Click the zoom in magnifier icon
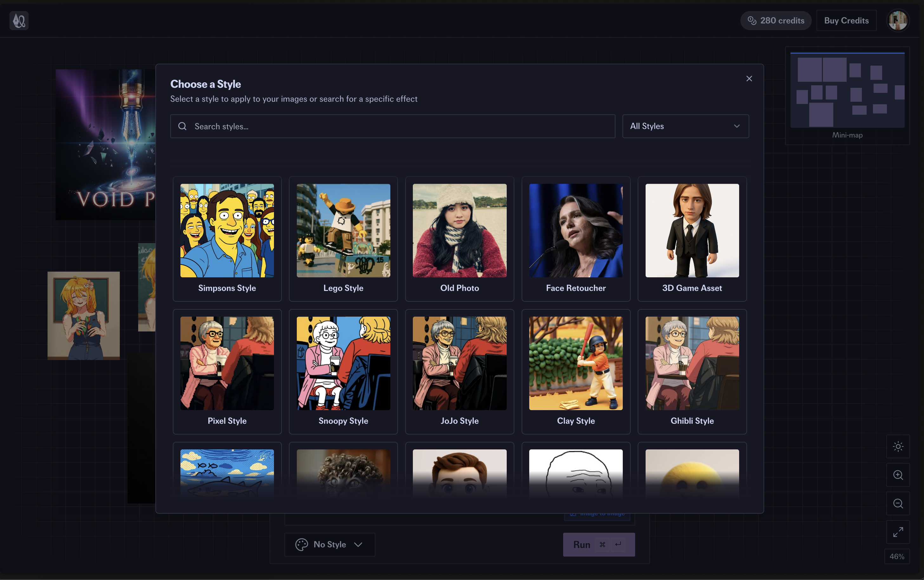This screenshot has width=924, height=580. click(898, 475)
